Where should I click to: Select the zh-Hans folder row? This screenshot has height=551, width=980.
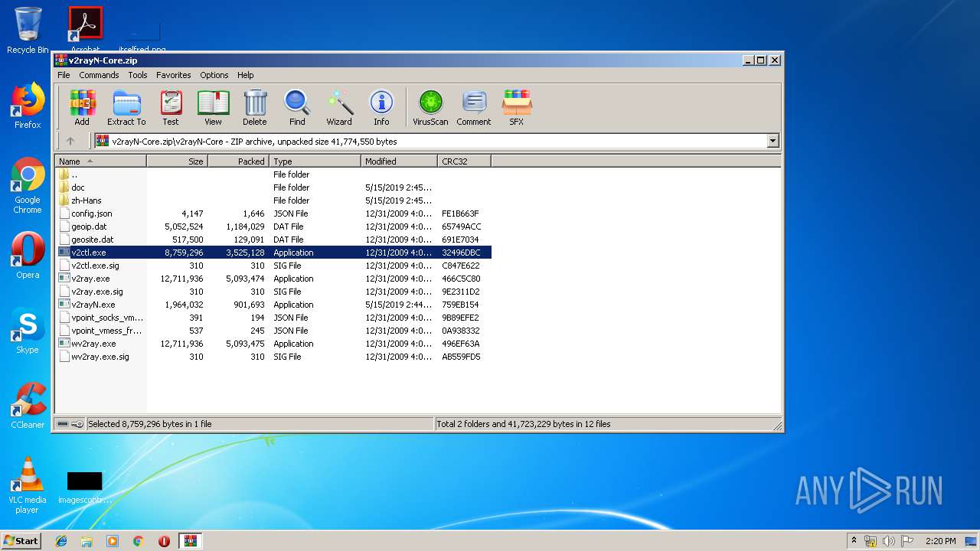[274, 201]
